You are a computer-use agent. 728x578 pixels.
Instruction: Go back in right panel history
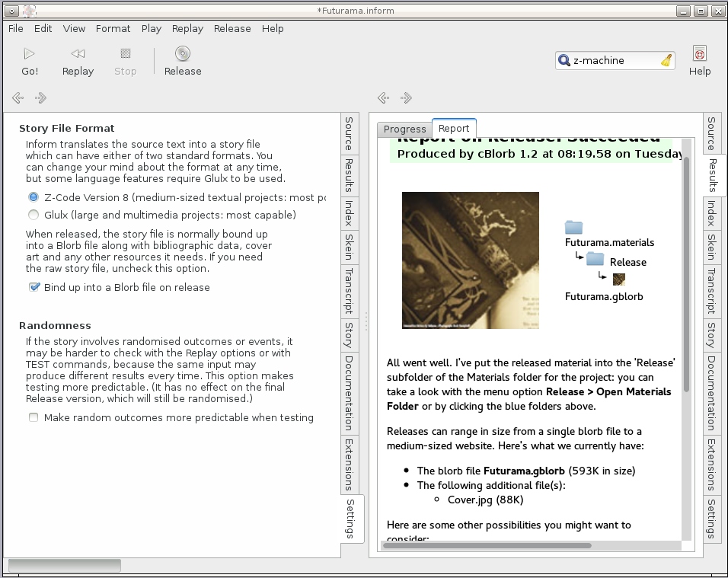384,97
